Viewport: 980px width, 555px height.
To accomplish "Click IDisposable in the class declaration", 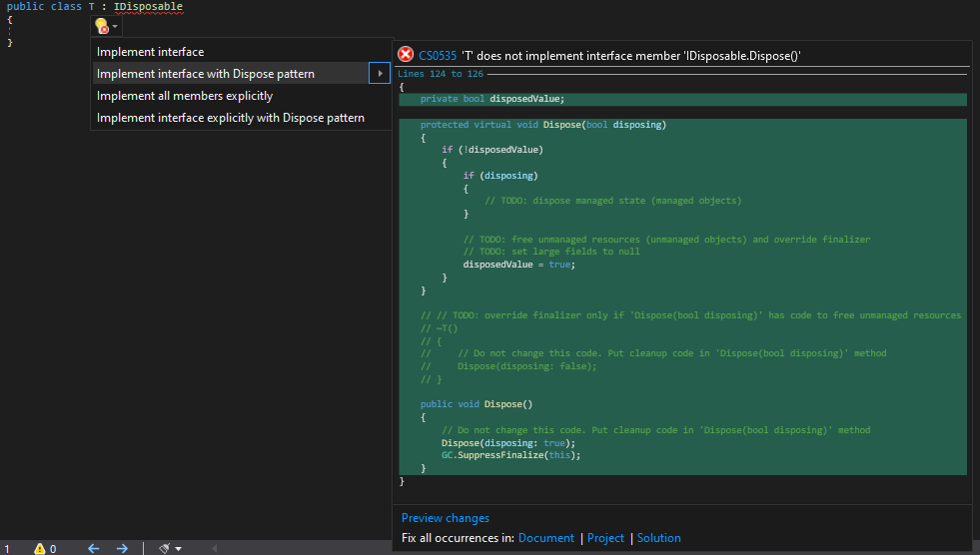I will pyautogui.click(x=148, y=6).
